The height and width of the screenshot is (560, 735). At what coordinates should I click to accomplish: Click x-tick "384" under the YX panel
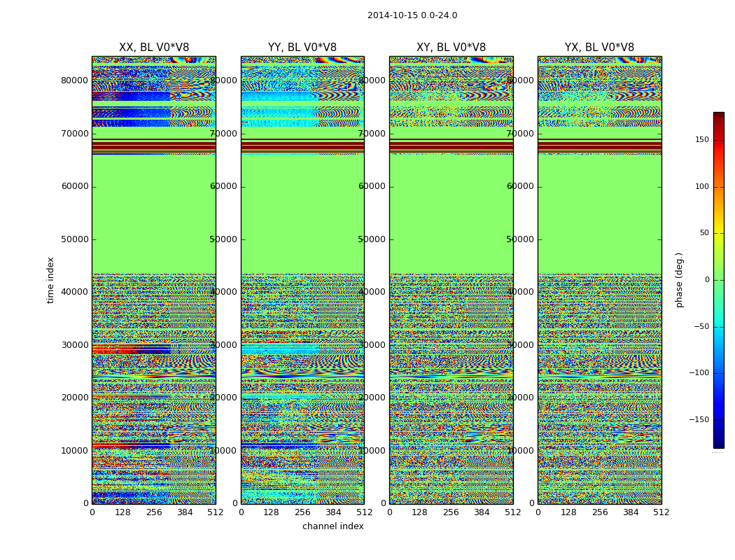coord(631,512)
